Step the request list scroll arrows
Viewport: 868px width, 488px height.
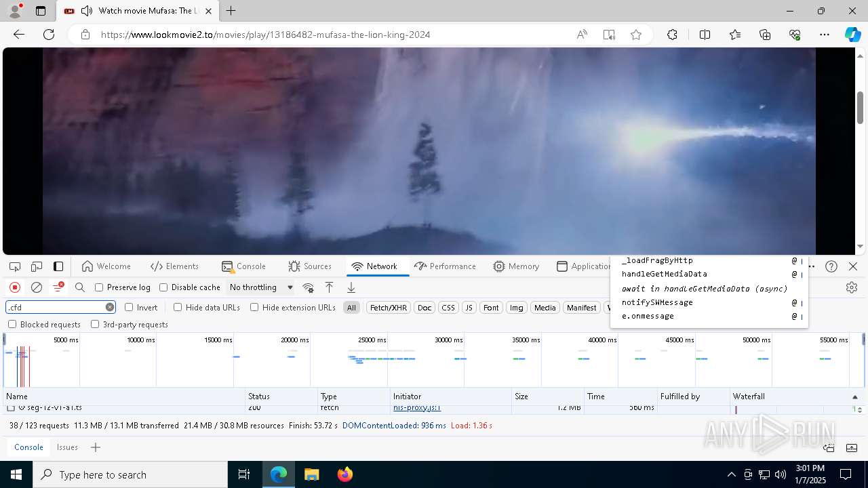click(861, 409)
